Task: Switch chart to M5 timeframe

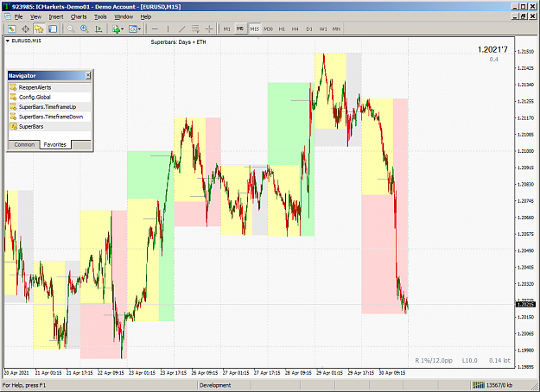Action: point(240,28)
